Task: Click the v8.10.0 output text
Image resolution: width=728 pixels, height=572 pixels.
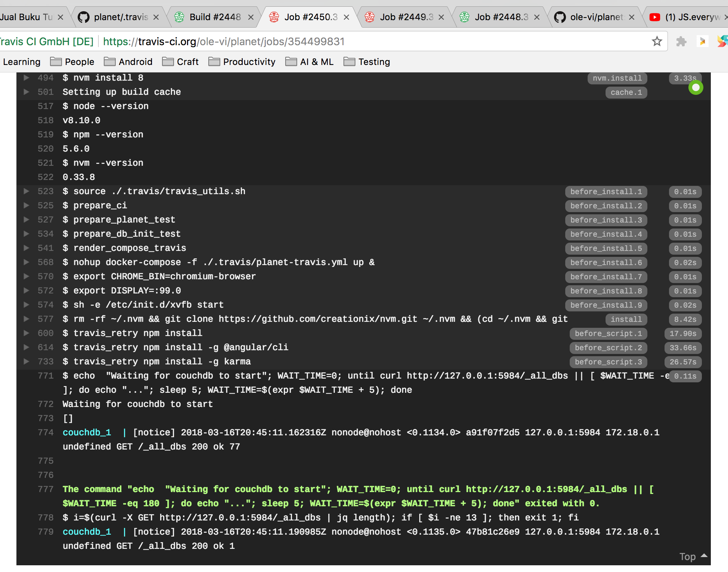Action: (81, 120)
